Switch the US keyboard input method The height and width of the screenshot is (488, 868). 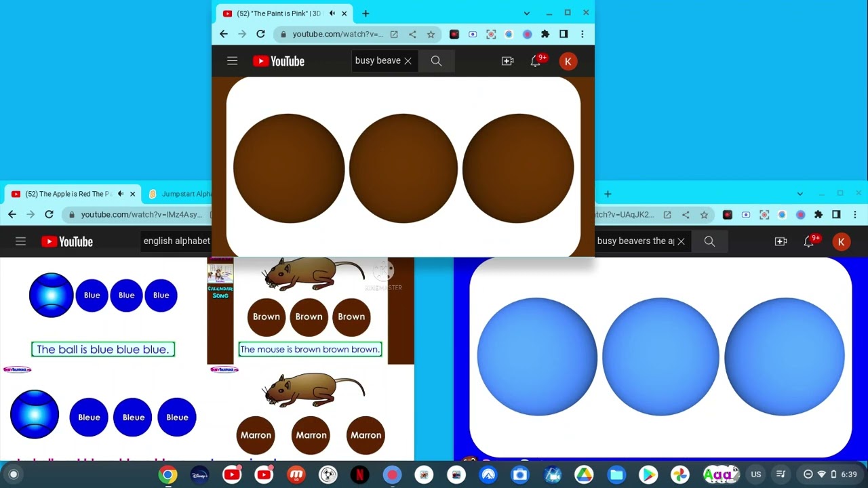click(756, 474)
